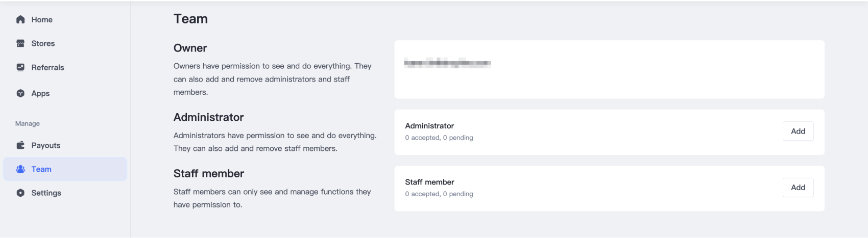
Task: Navigate to the Apps label
Action: pos(40,93)
